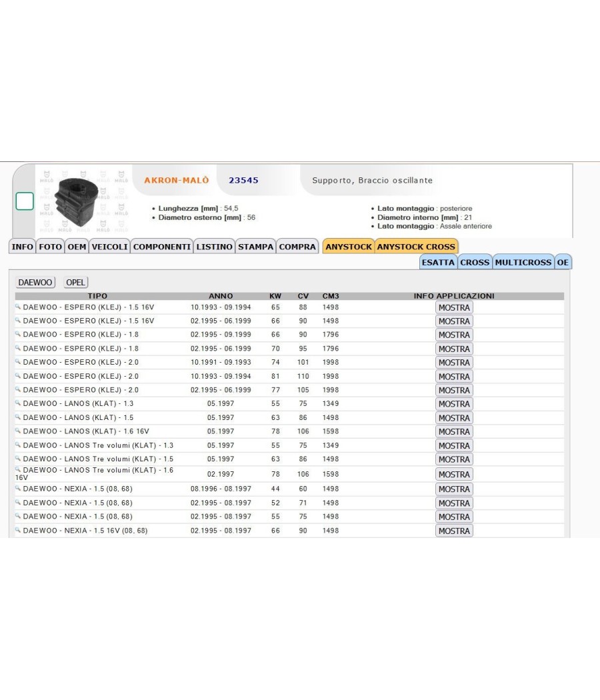
Task: Click part number 23545
Action: pyautogui.click(x=243, y=181)
